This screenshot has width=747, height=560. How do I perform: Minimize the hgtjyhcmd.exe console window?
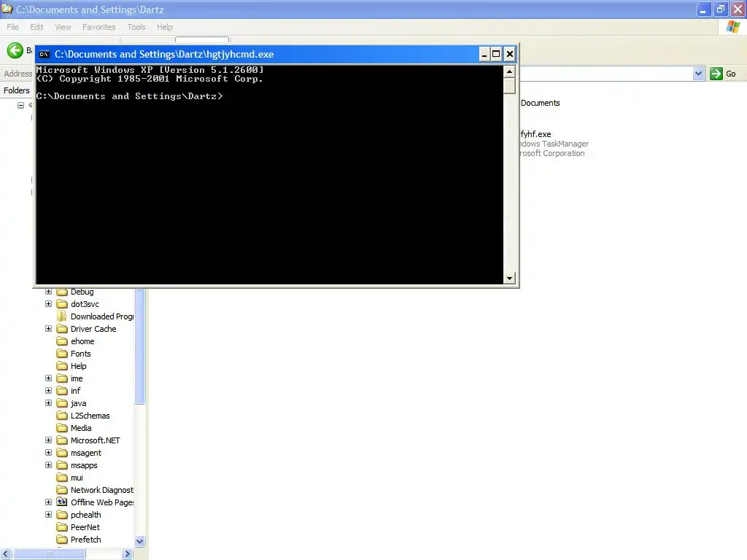484,54
